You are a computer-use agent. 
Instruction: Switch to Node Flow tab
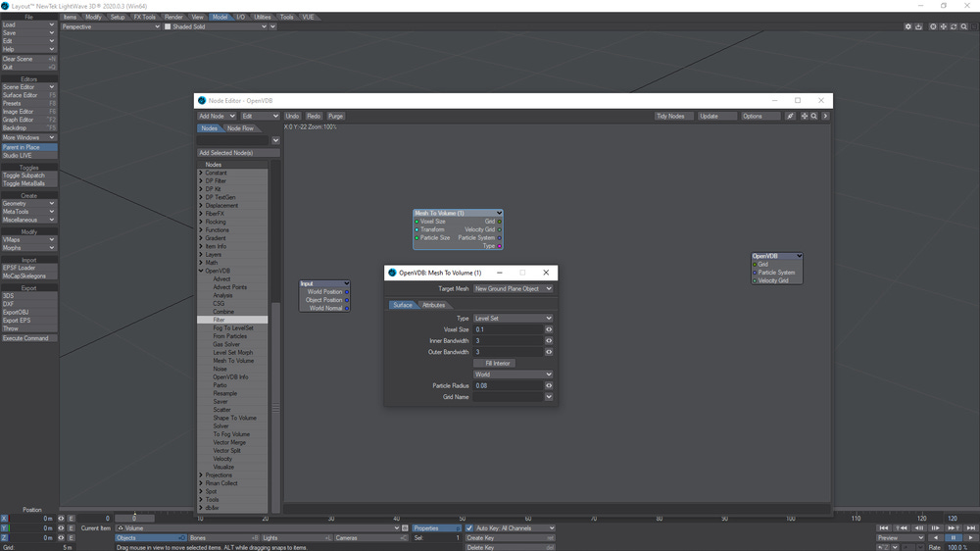point(240,128)
